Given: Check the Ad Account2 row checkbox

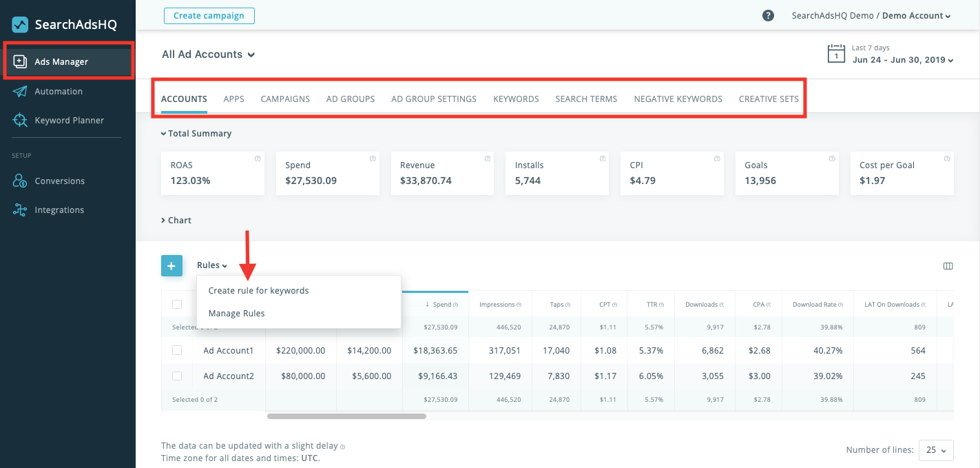Looking at the screenshot, I should point(176,376).
